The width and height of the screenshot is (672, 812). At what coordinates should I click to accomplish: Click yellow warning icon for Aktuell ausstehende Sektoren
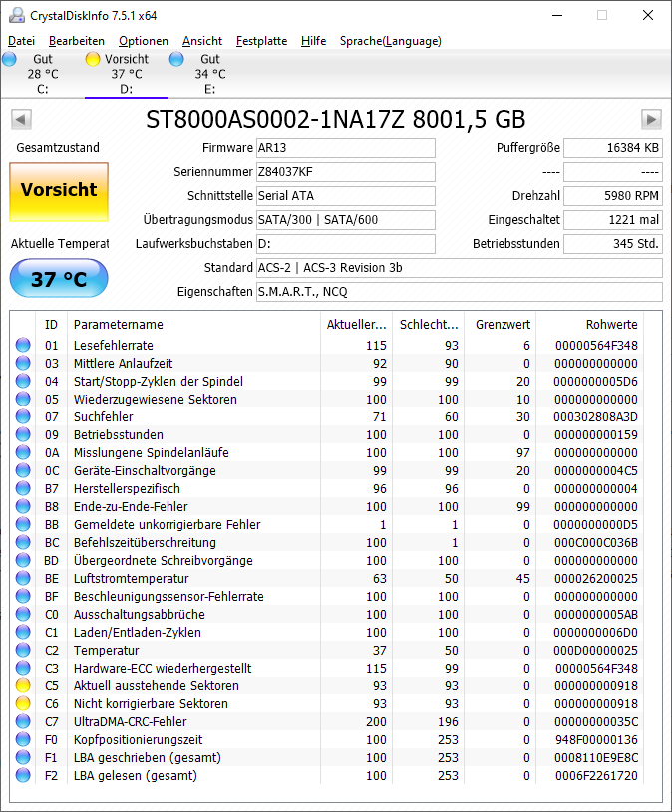[23, 686]
